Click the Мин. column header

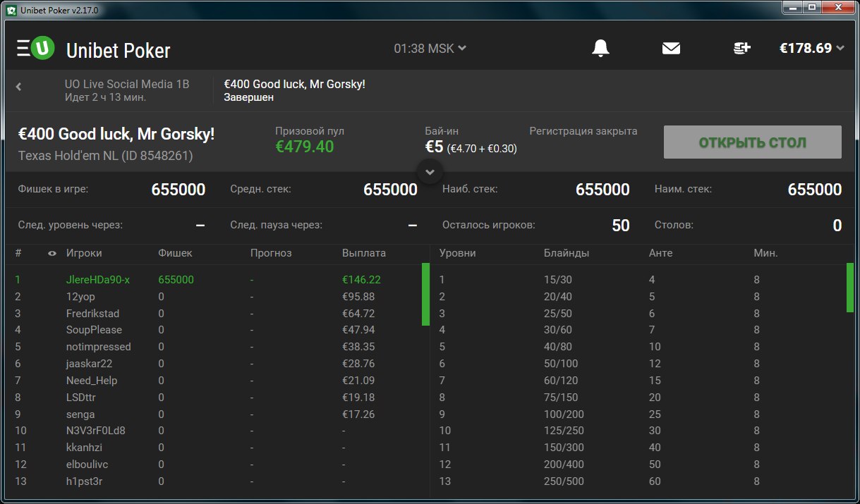[765, 253]
